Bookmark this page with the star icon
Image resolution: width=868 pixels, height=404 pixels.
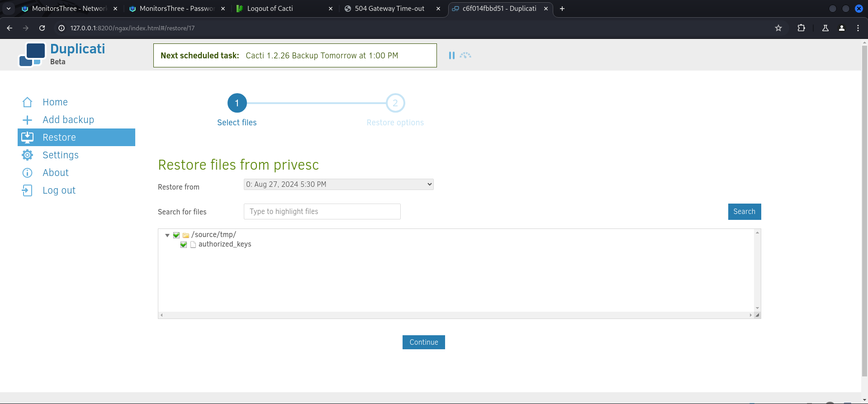tap(778, 28)
